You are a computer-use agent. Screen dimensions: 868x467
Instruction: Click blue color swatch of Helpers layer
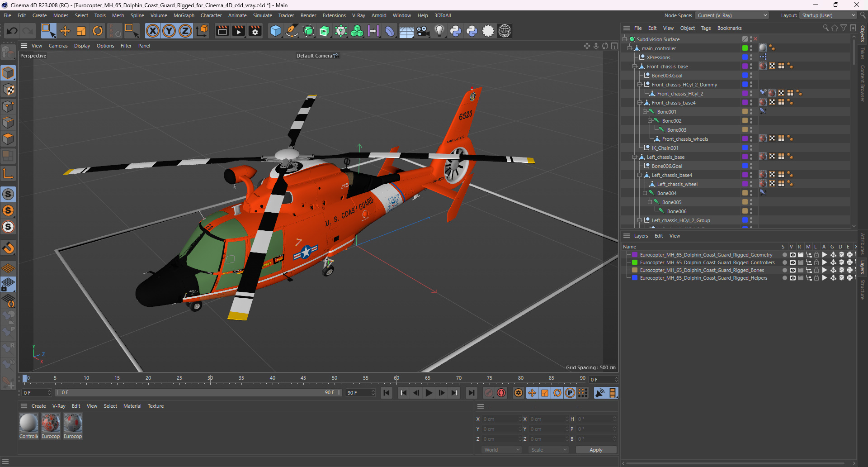[x=635, y=278]
